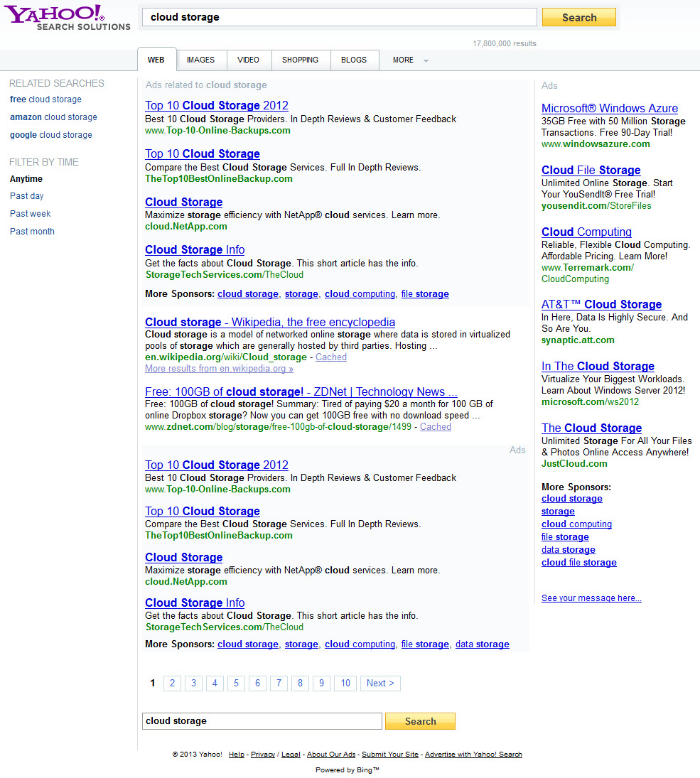The height and width of the screenshot is (778, 700).
Task: Select the BLOGS tab
Action: pyautogui.click(x=354, y=60)
